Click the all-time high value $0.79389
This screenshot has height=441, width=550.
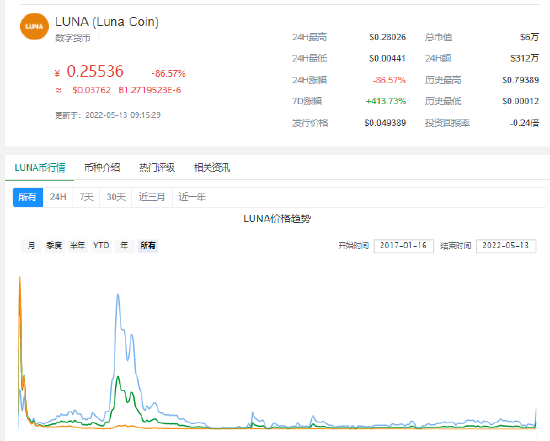pyautogui.click(x=521, y=80)
